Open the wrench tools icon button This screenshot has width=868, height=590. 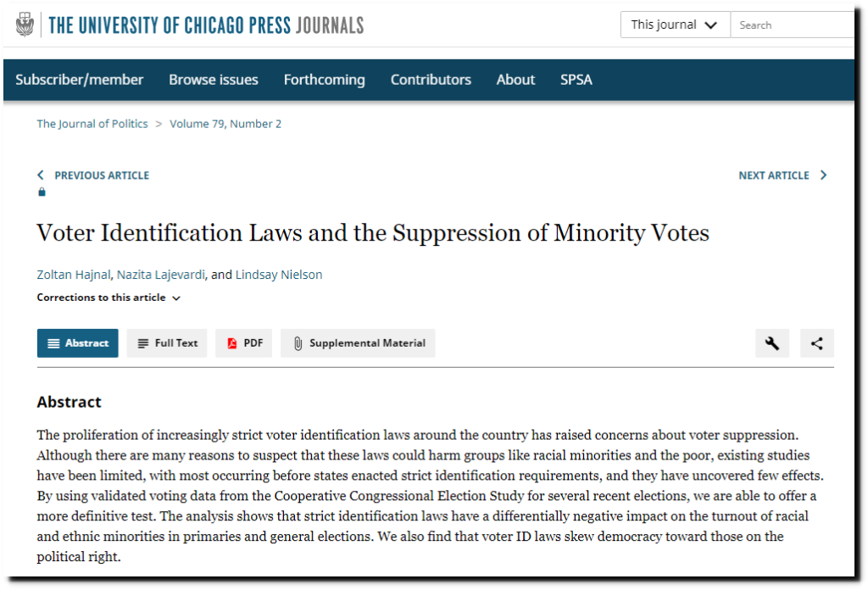772,343
